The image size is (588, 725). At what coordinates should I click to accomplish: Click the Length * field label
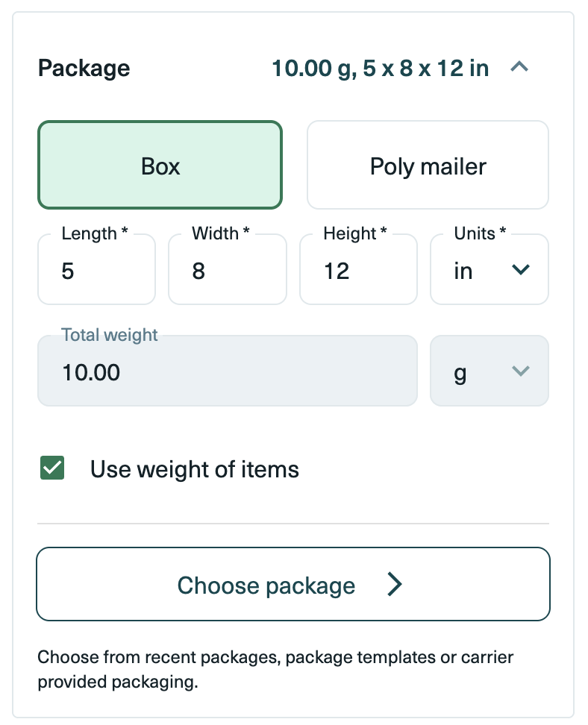click(94, 233)
